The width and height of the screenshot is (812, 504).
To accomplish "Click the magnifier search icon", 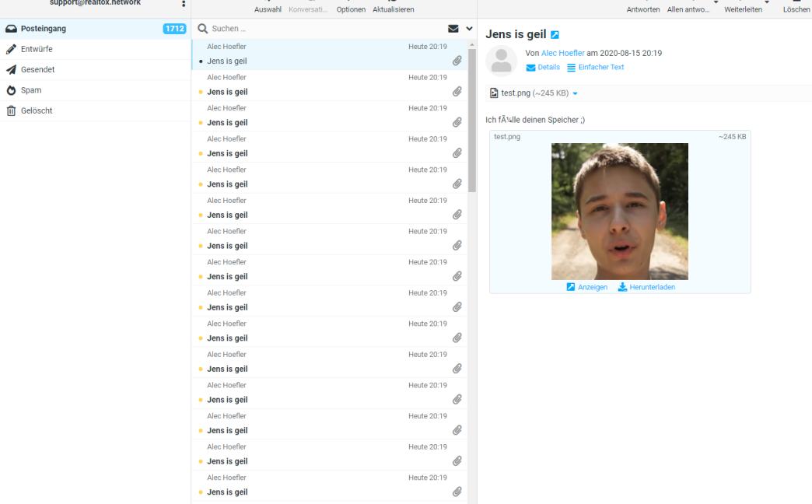I will point(202,29).
